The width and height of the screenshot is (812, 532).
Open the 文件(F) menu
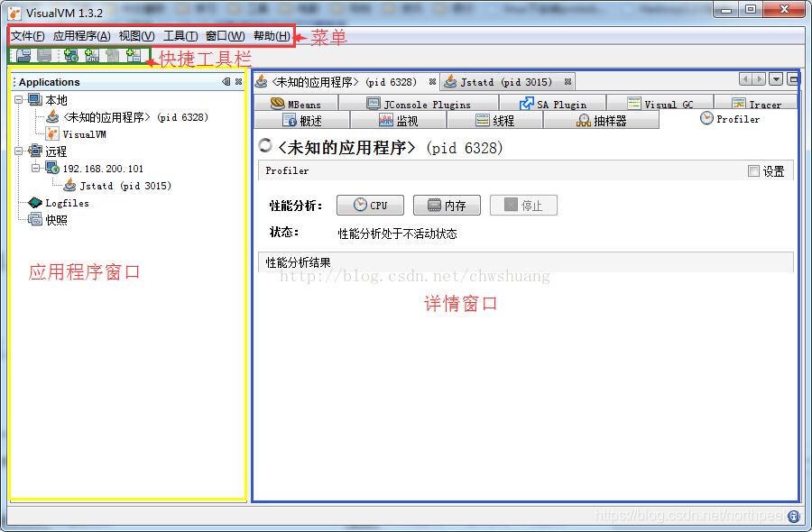(x=28, y=36)
